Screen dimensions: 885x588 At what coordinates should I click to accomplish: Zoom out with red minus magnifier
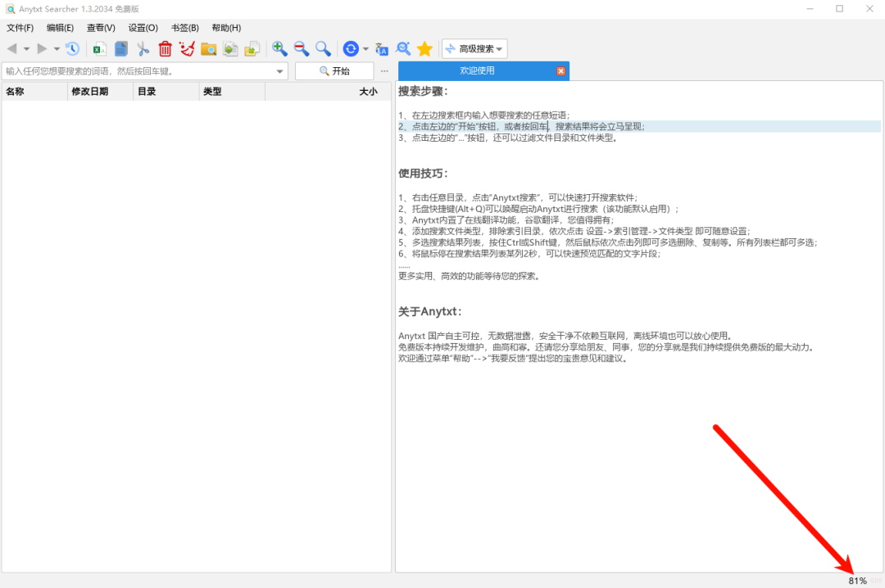(x=302, y=49)
